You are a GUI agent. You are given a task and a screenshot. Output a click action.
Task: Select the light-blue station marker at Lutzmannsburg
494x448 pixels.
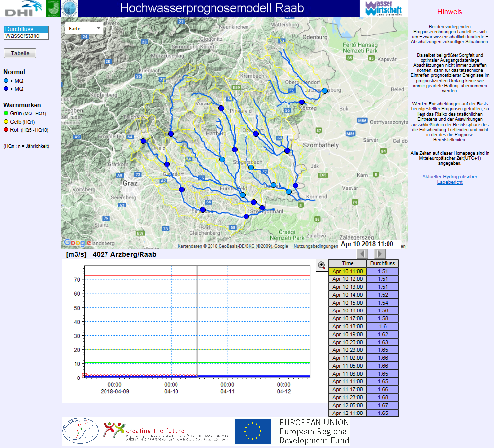[325, 91]
